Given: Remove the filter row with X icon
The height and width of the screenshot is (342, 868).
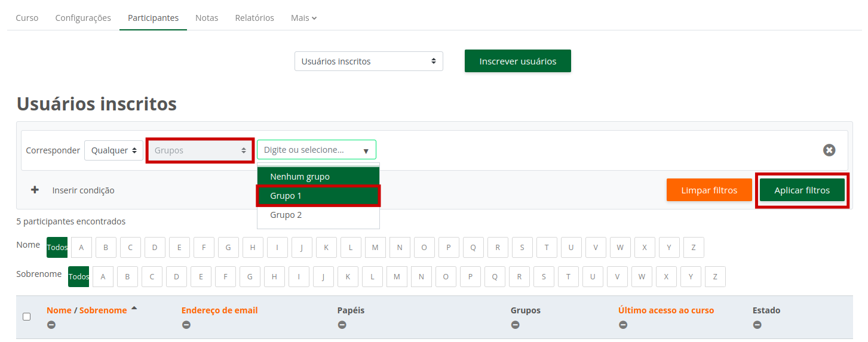Looking at the screenshot, I should point(829,150).
